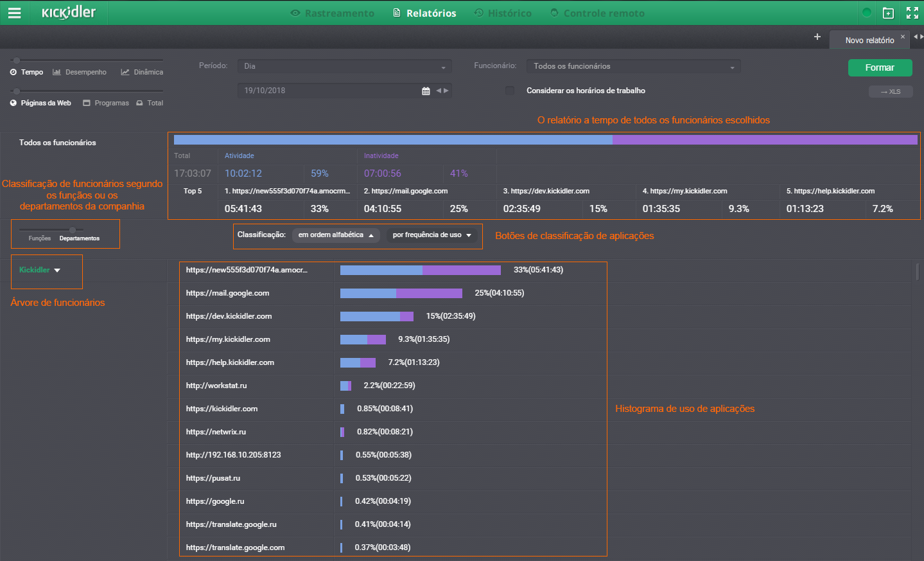Click the Atividade time value 10:02:12

point(243,174)
